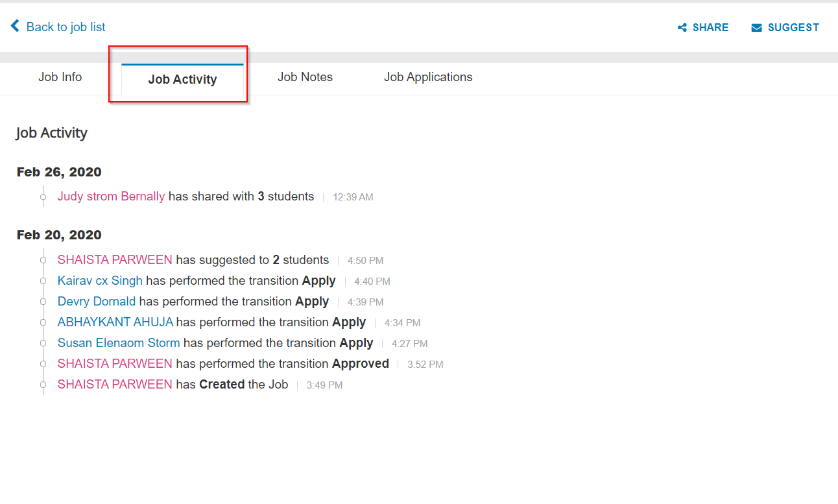838x504 pixels.
Task: Click SHAISTA PARWEEN in suggested-students entry
Action: coord(115,260)
